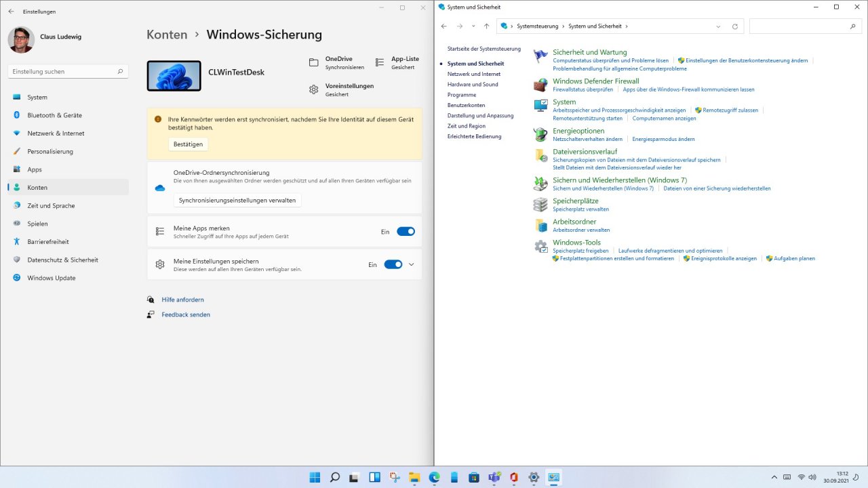Select Konten in Settings sidebar
868x488 pixels.
[x=68, y=187]
